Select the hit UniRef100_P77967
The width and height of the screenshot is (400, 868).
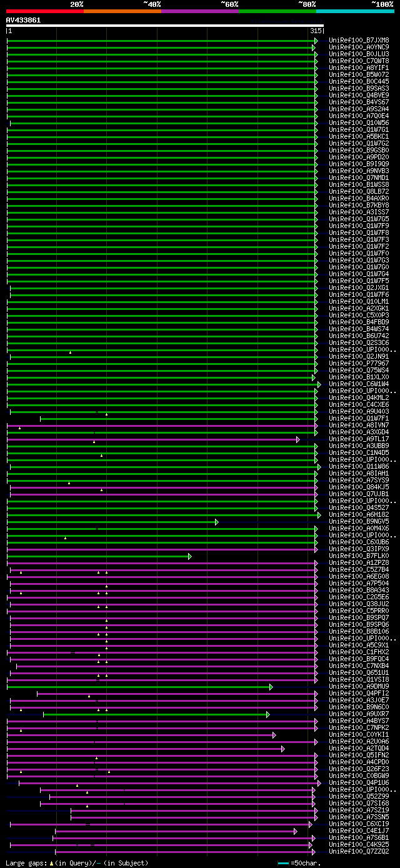[x=359, y=364]
